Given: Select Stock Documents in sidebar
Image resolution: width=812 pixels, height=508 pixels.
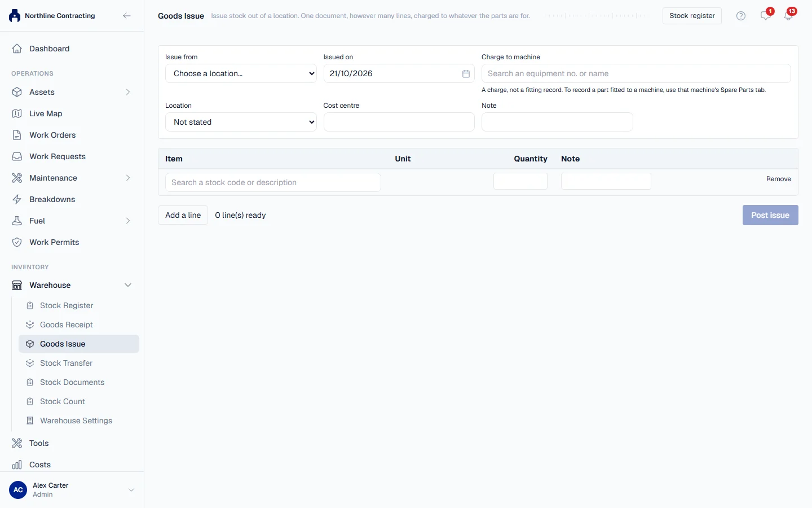Looking at the screenshot, I should pyautogui.click(x=79, y=382).
